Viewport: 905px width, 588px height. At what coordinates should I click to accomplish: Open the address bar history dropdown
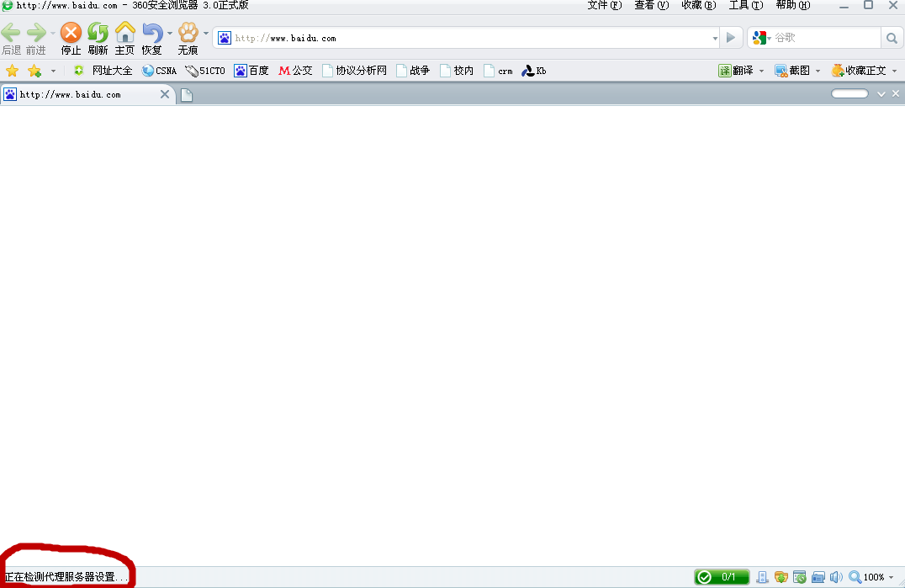click(x=715, y=39)
